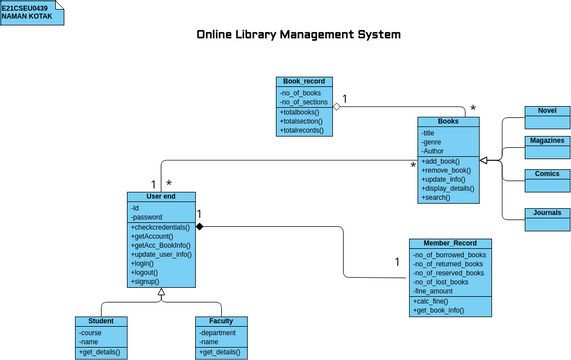The width and height of the screenshot is (571, 360).
Task: Select the +signup() method
Action: tap(145, 282)
